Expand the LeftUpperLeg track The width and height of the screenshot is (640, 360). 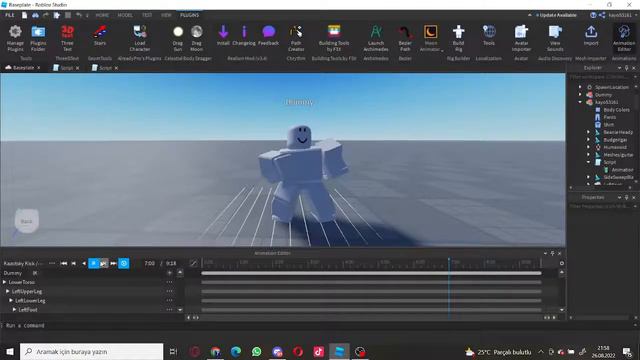tap(8, 291)
